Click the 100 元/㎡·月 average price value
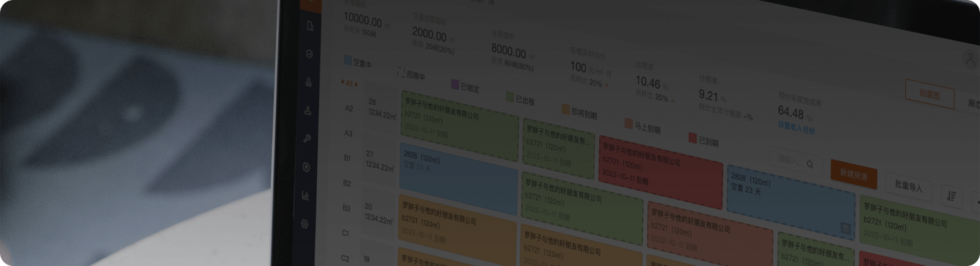This screenshot has width=980, height=266. tap(591, 69)
